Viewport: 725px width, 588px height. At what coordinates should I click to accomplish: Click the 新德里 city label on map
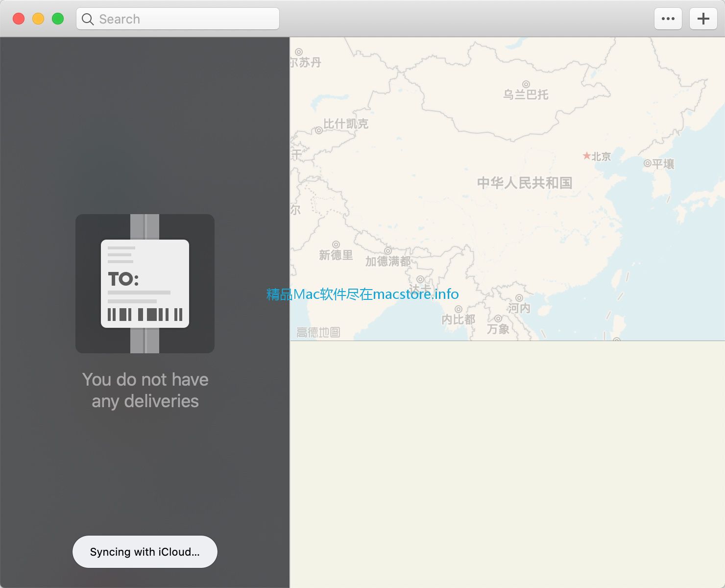[336, 255]
